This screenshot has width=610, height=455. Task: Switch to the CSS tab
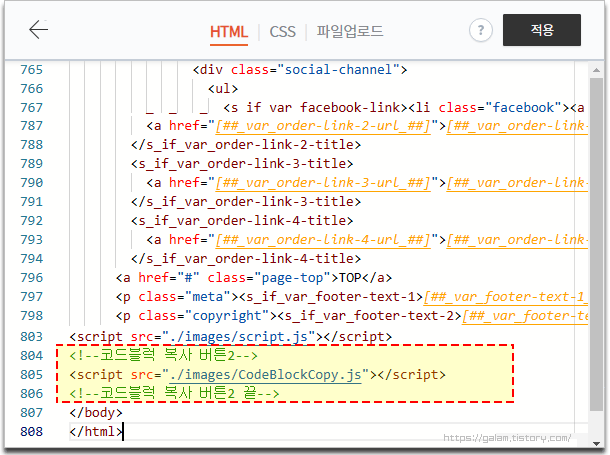282,32
